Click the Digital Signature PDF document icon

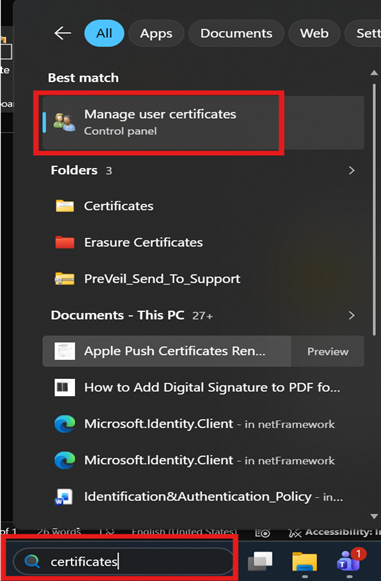[65, 388]
